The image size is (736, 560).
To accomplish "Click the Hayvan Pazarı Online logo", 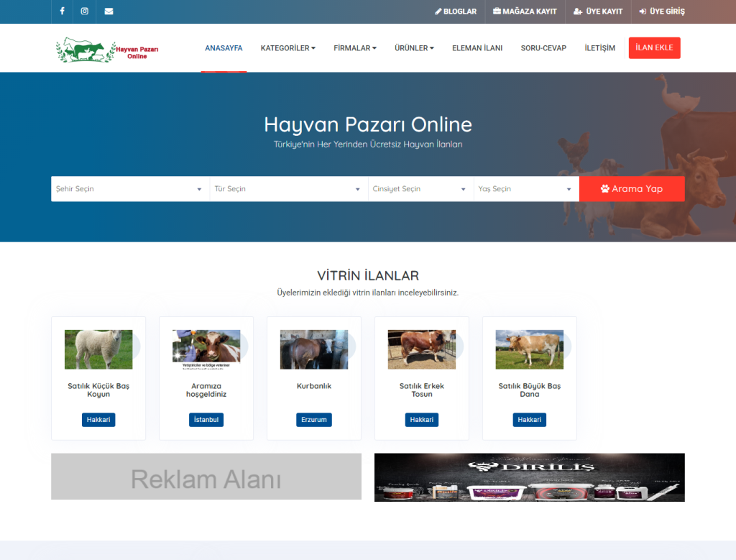I will (106, 49).
